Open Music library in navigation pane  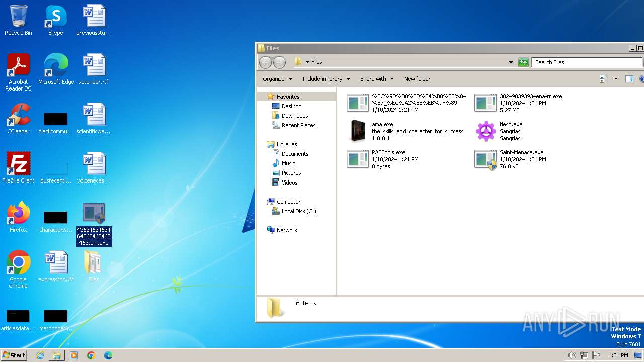click(288, 163)
